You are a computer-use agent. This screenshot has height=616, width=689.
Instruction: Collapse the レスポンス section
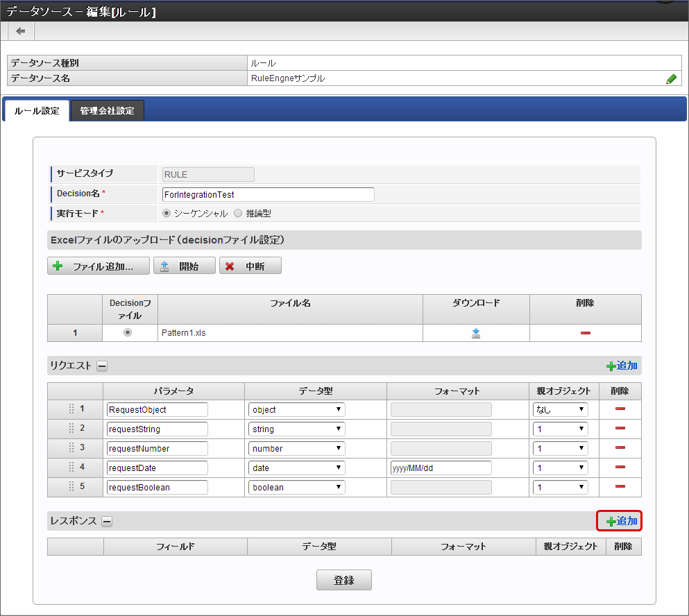[107, 522]
